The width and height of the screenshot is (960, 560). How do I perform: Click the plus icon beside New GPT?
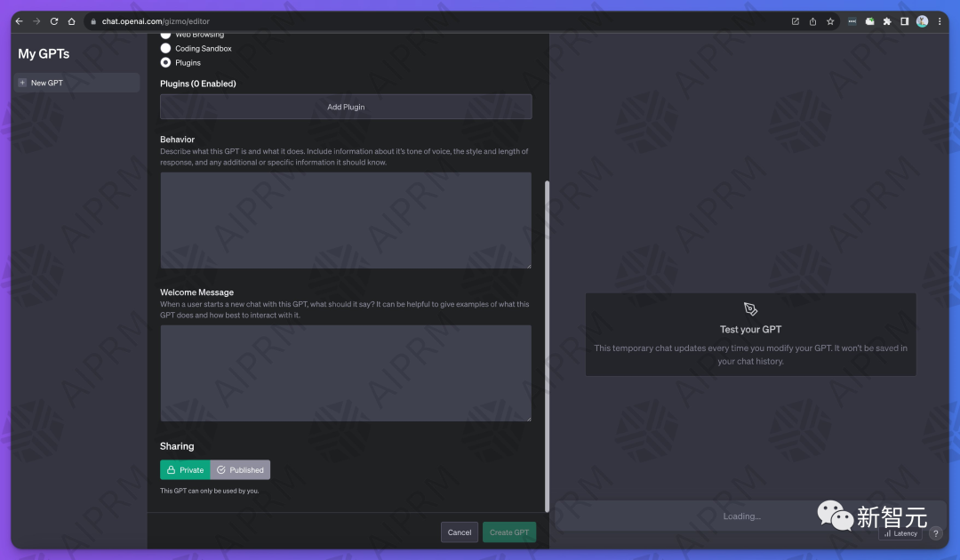22,83
